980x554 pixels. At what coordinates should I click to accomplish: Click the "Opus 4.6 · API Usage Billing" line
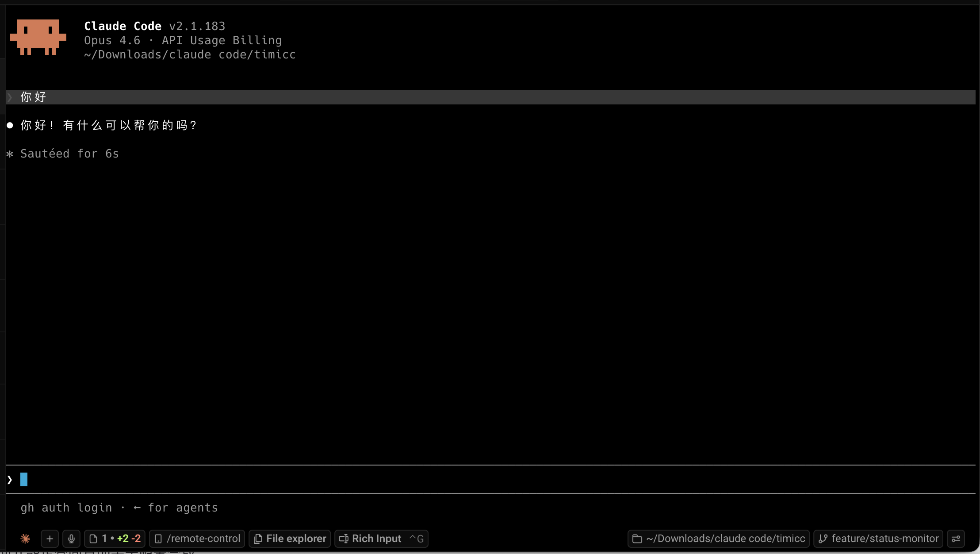183,40
